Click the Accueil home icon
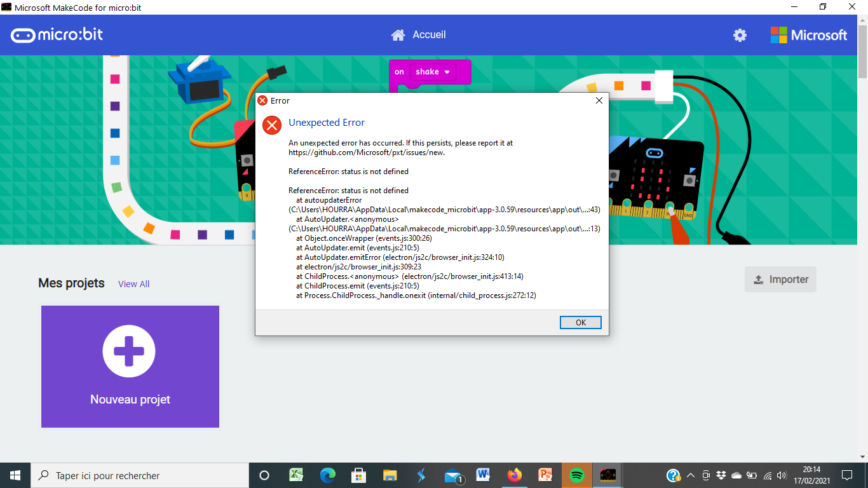The width and height of the screenshot is (868, 488). tap(398, 35)
